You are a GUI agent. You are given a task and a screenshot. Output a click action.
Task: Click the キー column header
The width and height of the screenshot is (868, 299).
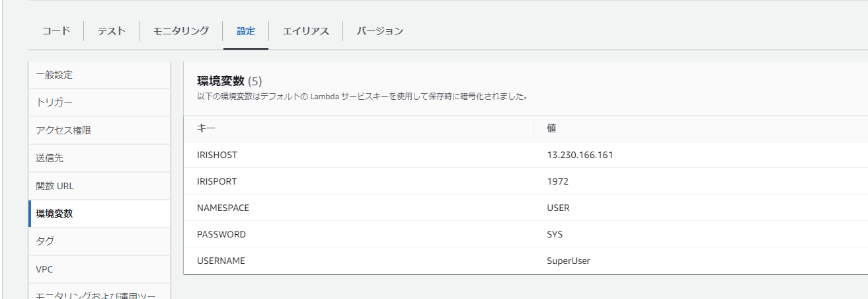point(206,128)
